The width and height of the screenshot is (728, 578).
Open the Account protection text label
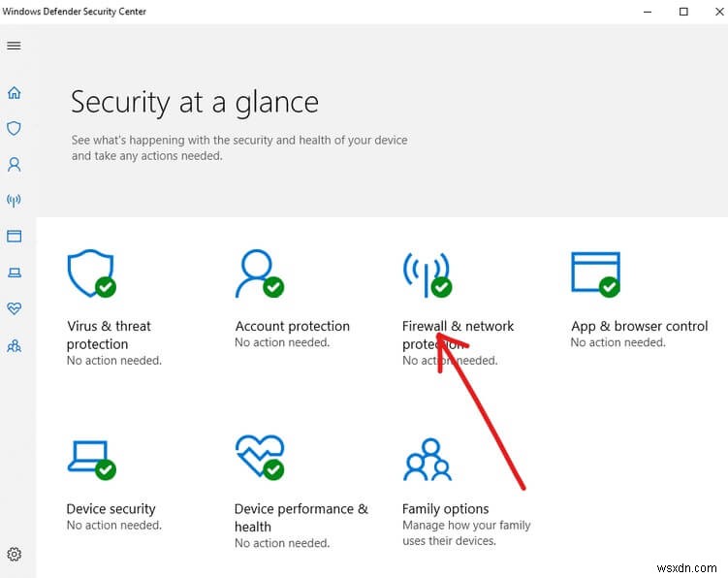292,327
